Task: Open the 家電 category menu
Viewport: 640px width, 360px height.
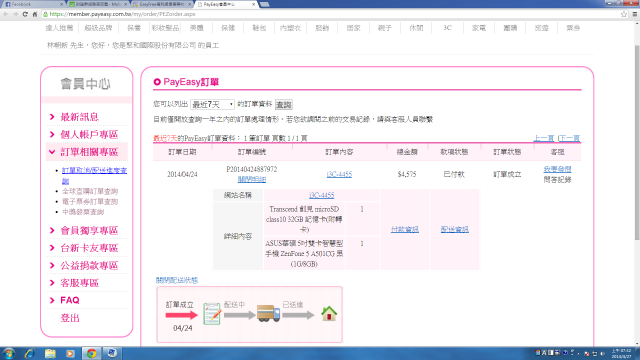Action: point(479,28)
